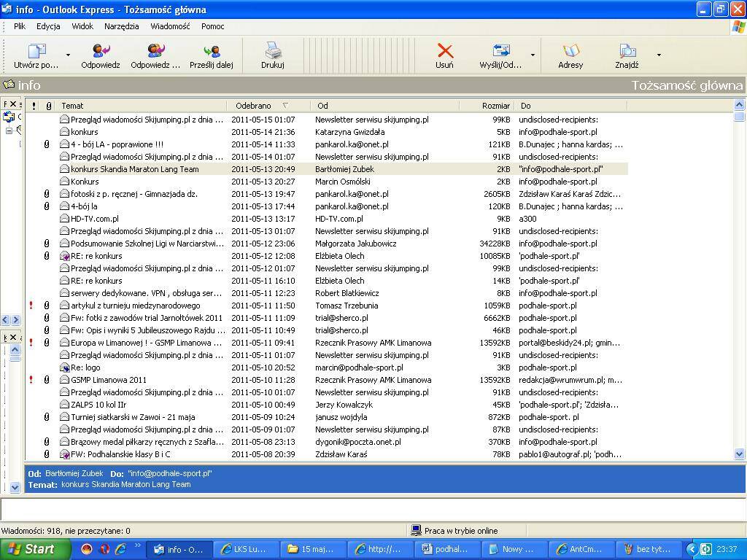Sort messages by the Od column header

point(385,106)
